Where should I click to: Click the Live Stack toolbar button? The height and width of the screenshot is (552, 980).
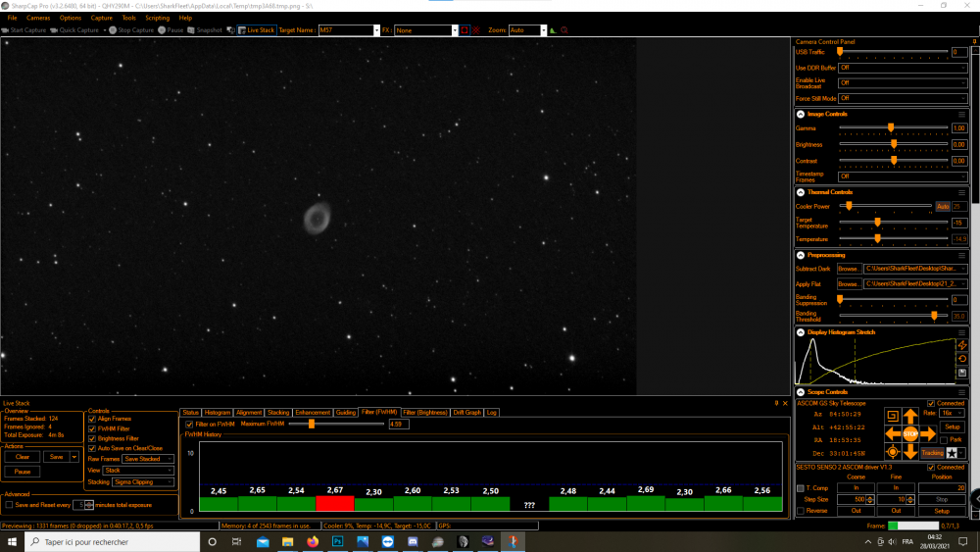pos(257,30)
